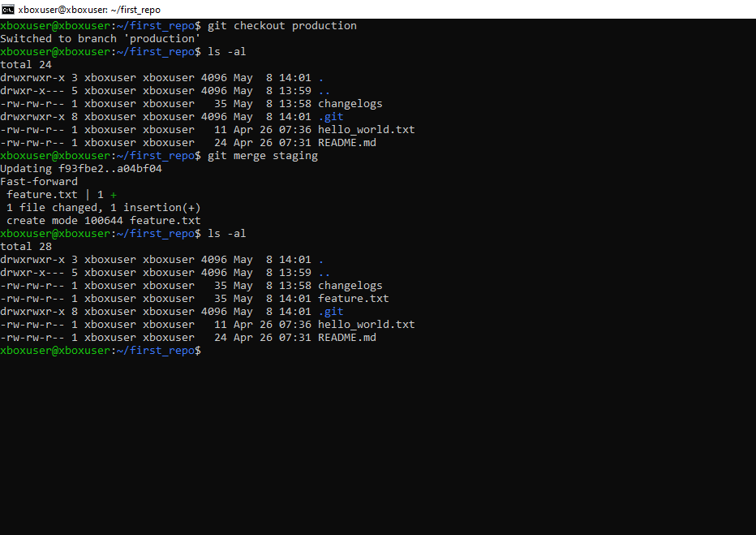Click the green plus sign in diffstat

tap(114, 195)
